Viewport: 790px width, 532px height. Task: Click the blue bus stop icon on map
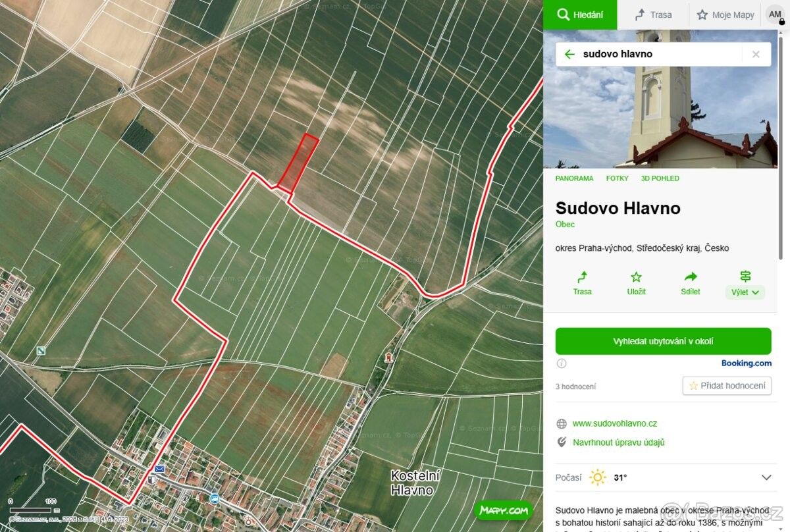pyautogui.click(x=215, y=498)
